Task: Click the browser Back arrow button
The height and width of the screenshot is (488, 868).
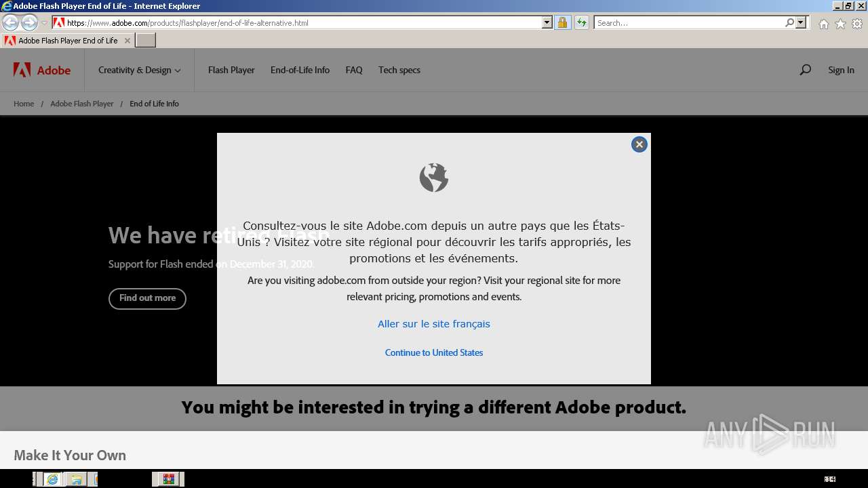Action: click(x=11, y=23)
